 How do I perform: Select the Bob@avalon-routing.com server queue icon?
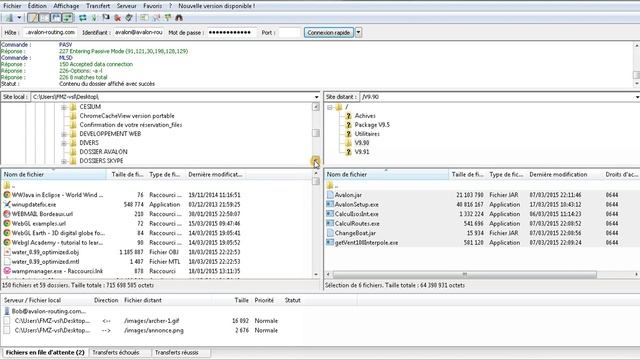click(x=7, y=311)
